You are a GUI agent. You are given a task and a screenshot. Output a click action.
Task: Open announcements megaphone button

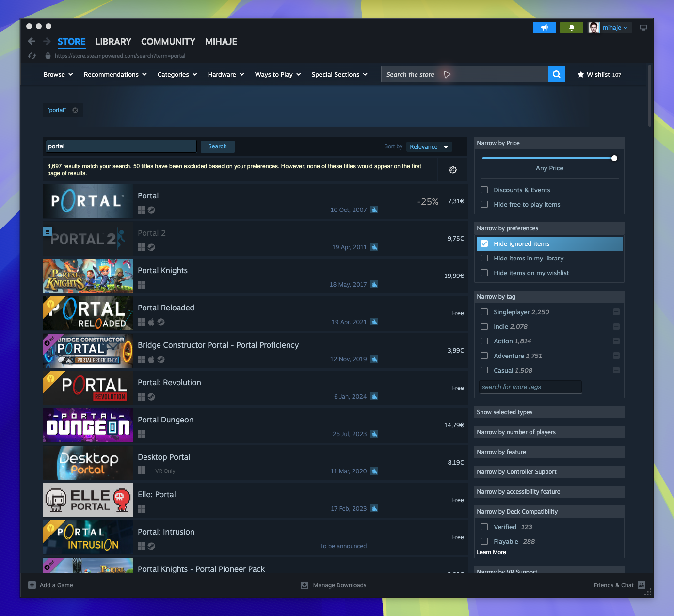(545, 28)
